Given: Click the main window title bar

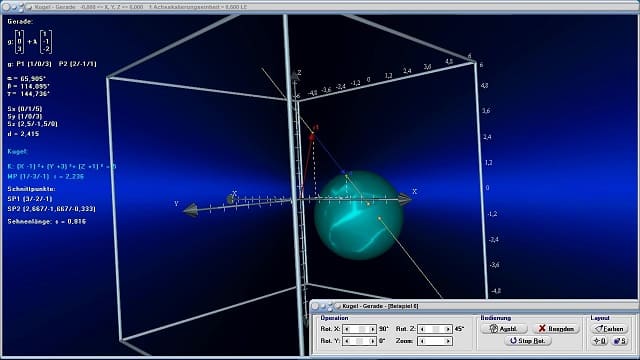Looking at the screenshot, I should (320, 7).
